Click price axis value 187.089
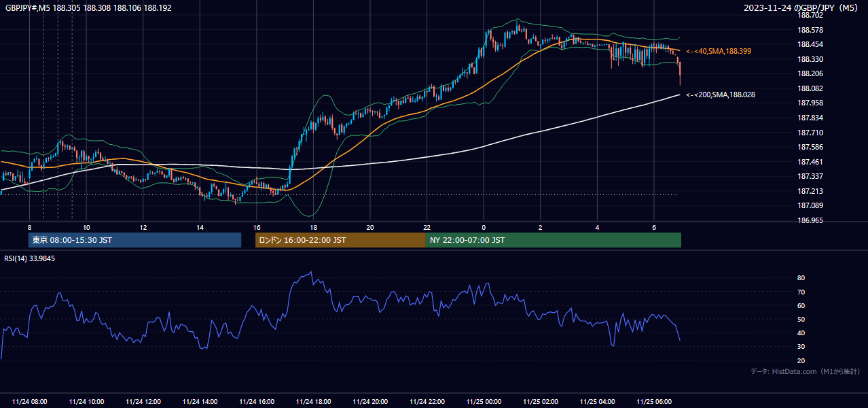The height and width of the screenshot is (408, 868). (x=810, y=205)
